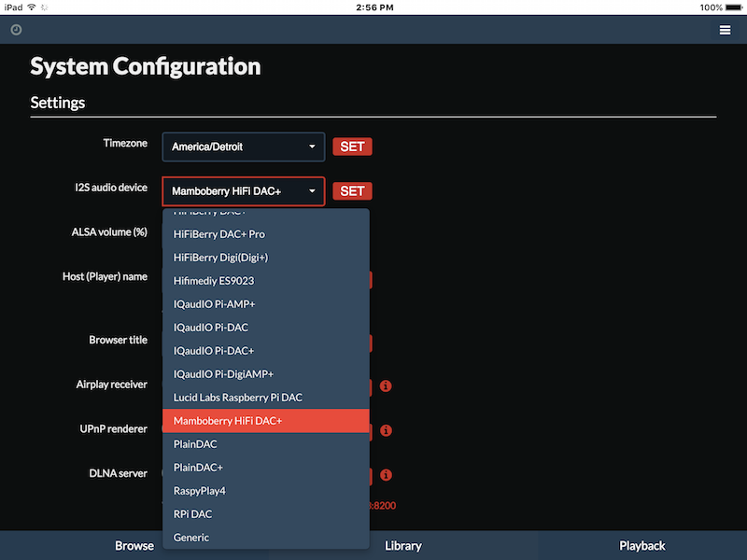This screenshot has height=560, width=747.
Task: Click the info icon beside Airplay receiver
Action: 386,385
